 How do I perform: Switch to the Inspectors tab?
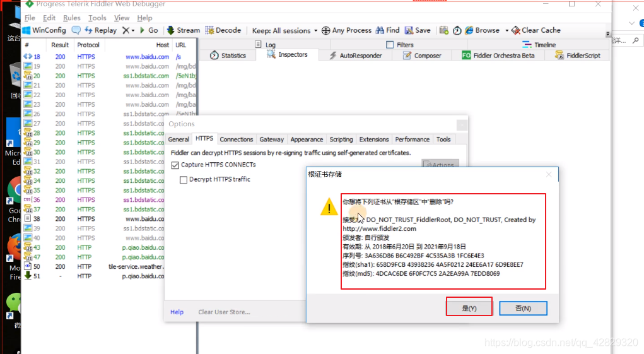tap(287, 55)
